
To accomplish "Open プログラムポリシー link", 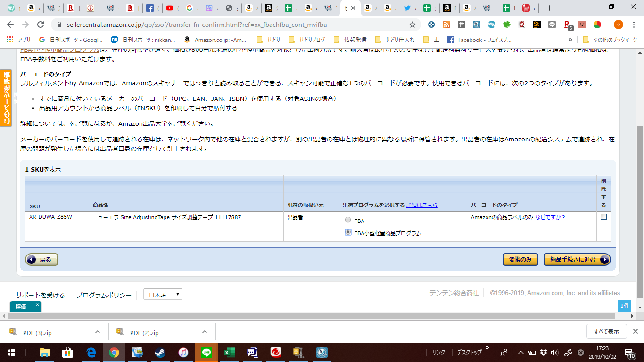I will point(104,295).
